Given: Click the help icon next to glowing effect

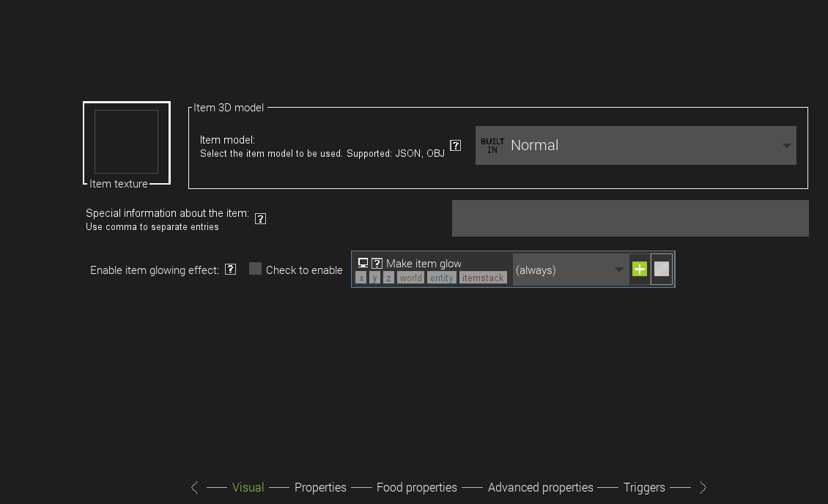Looking at the screenshot, I should (230, 269).
